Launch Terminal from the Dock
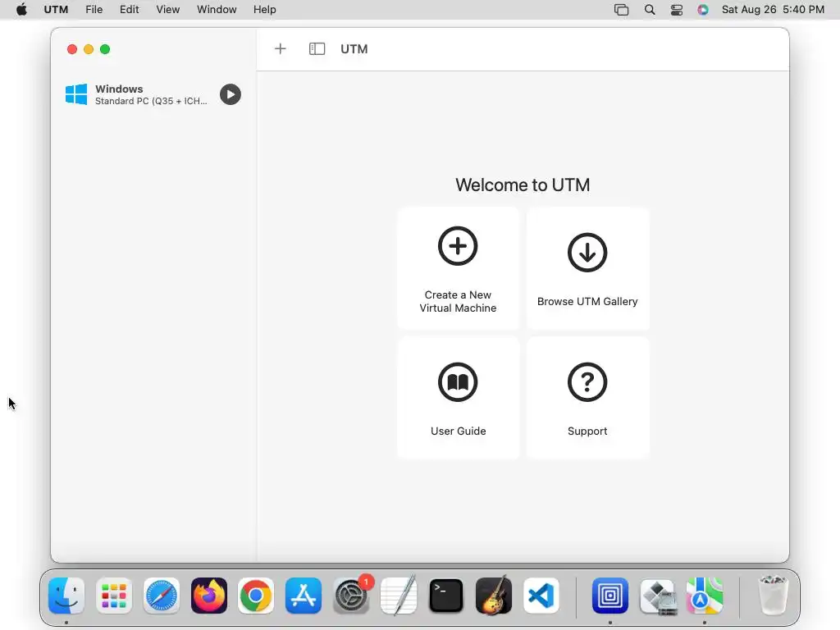 446,596
